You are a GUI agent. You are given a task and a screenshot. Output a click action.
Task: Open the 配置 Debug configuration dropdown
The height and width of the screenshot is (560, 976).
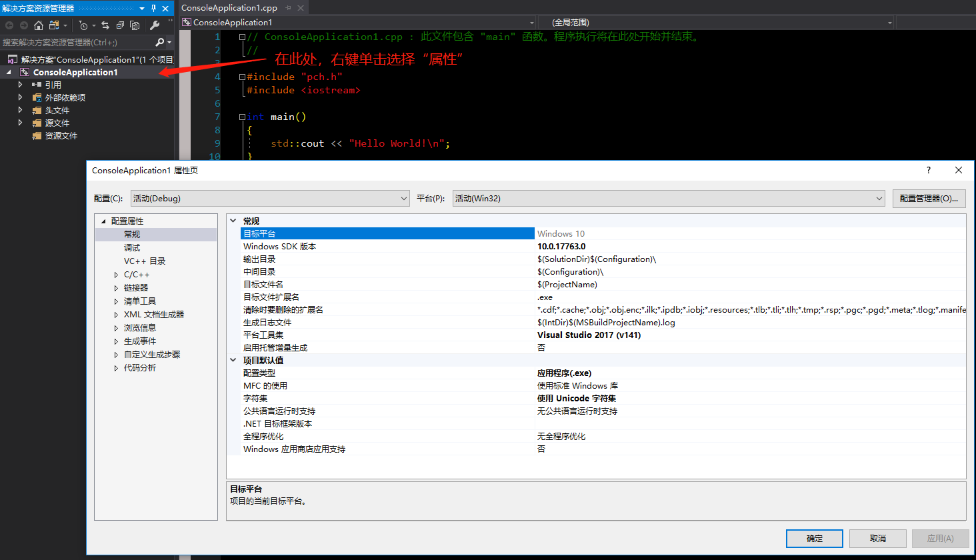click(x=270, y=198)
